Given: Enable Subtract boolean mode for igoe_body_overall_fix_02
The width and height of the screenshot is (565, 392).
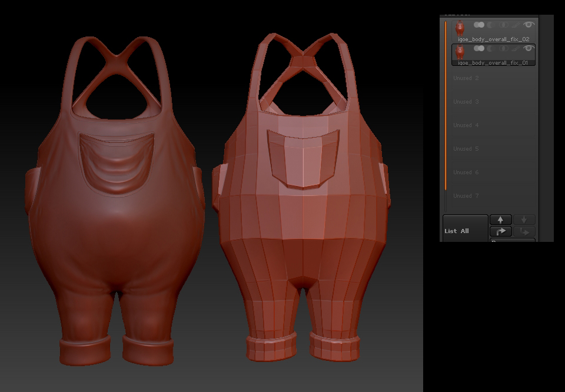Looking at the screenshot, I should (x=491, y=25).
